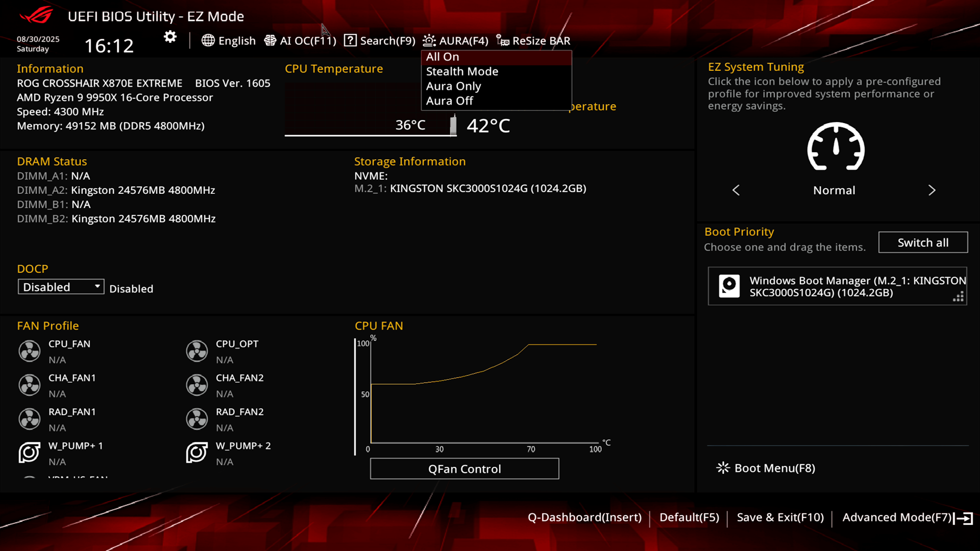Click the Advanced Mode exit arrow icon

pos(964,518)
